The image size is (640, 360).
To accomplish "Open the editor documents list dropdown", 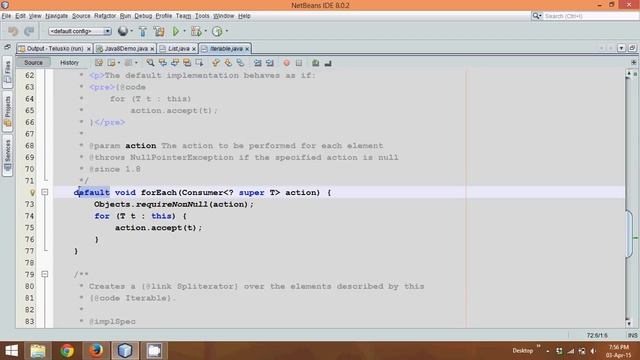I will click(x=621, y=48).
